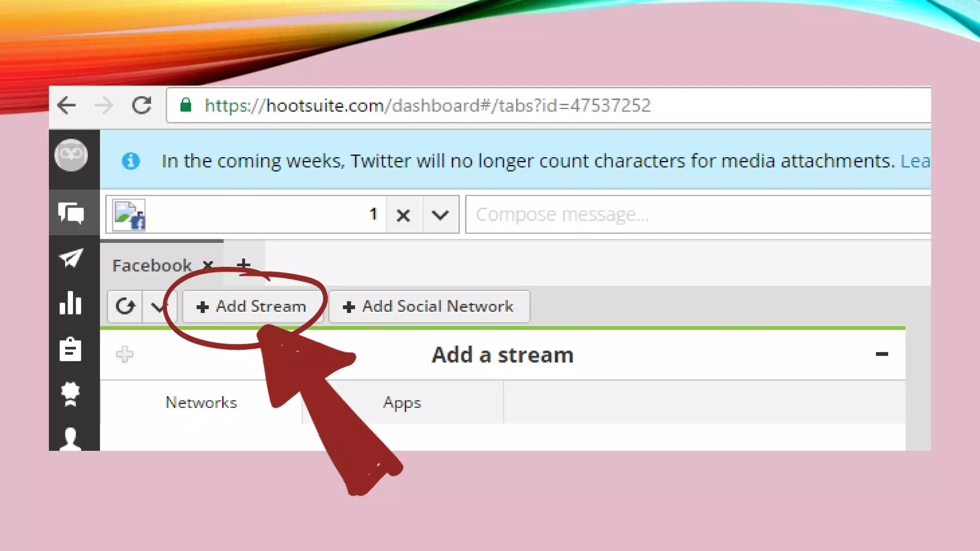980x551 pixels.
Task: Clear the selected profiles with the X
Action: [403, 215]
